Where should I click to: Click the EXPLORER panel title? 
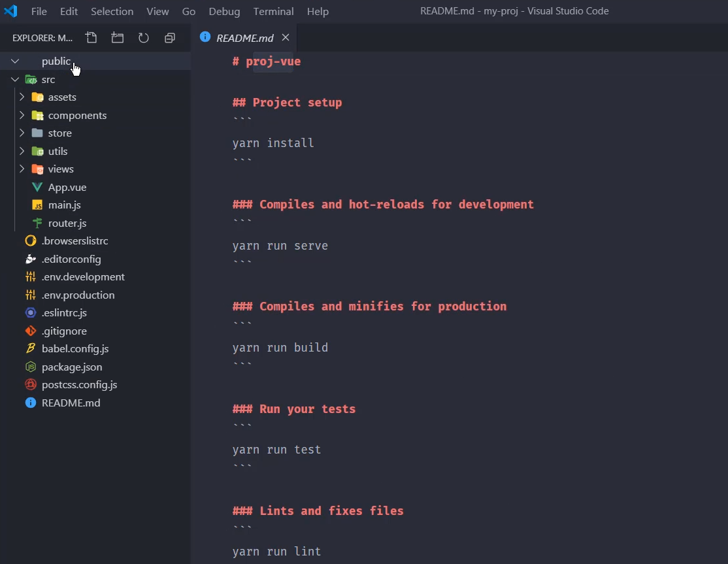pos(42,38)
